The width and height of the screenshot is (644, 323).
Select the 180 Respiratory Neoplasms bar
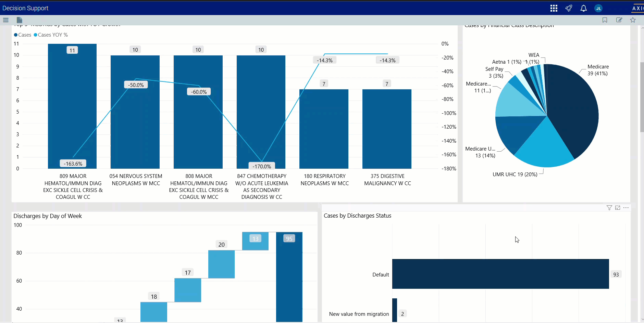324,129
